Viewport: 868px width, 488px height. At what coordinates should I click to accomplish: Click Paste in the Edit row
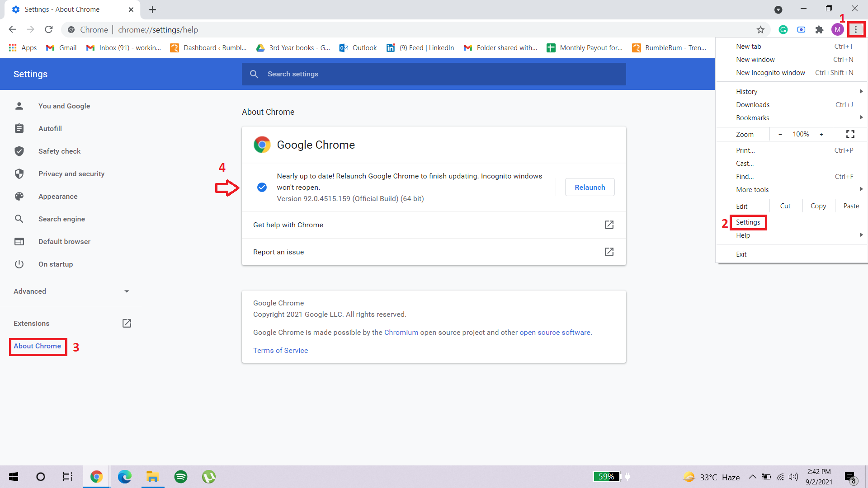851,206
